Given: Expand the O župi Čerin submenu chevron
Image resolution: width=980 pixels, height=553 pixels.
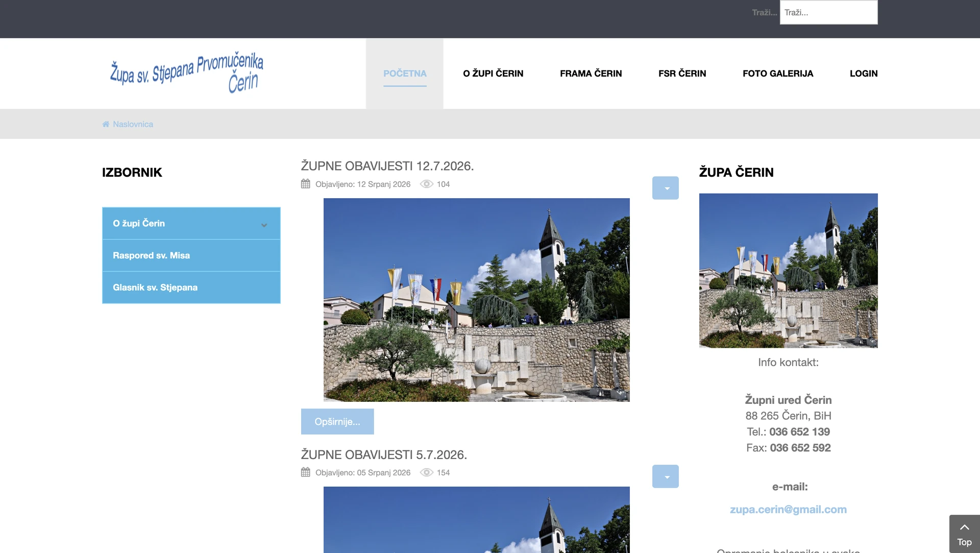Looking at the screenshot, I should coord(264,225).
